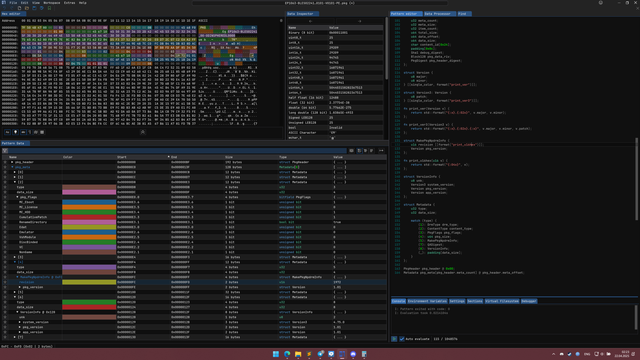Image resolution: width=640 pixels, height=360 pixels.
Task: Open the Workspace menu
Action: 51,3
